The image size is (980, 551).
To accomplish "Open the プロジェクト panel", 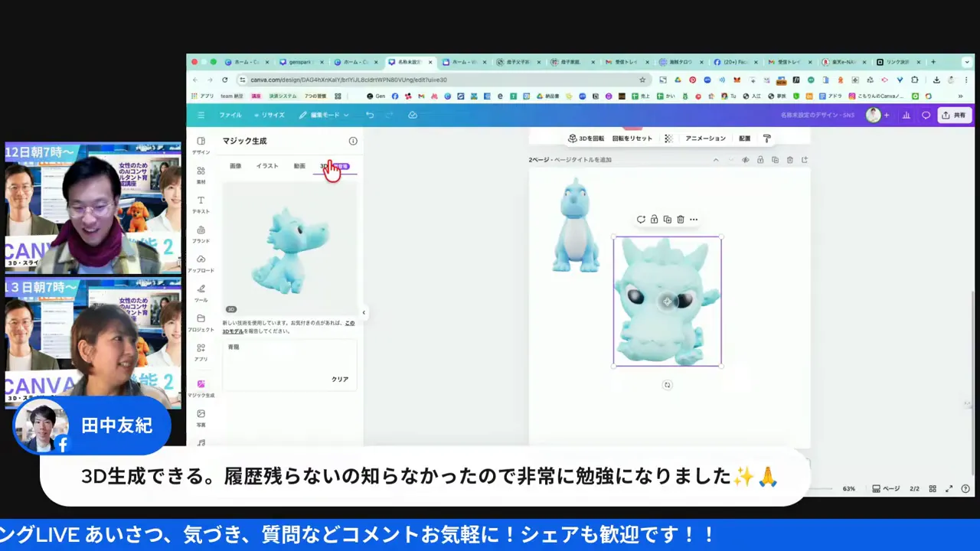I will [x=201, y=323].
